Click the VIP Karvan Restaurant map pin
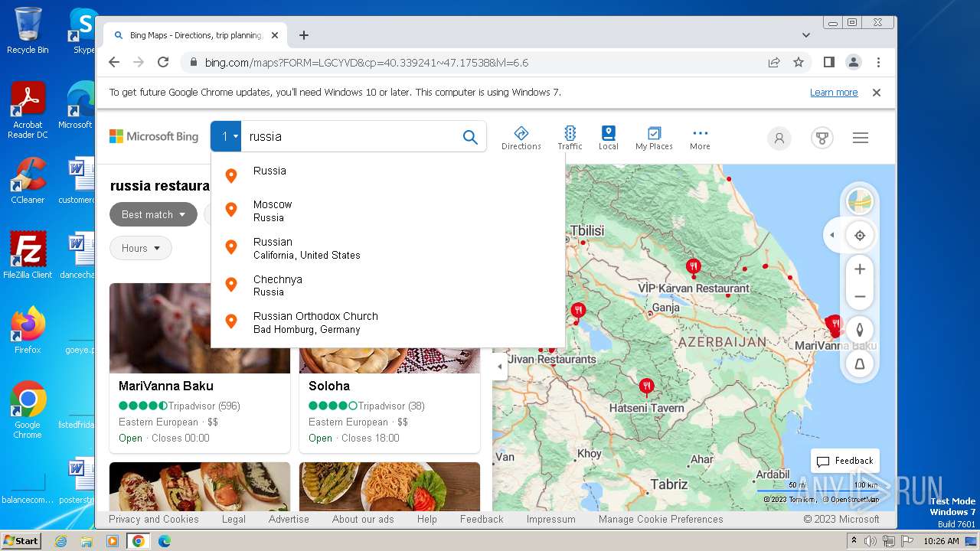980x551 pixels. (693, 267)
